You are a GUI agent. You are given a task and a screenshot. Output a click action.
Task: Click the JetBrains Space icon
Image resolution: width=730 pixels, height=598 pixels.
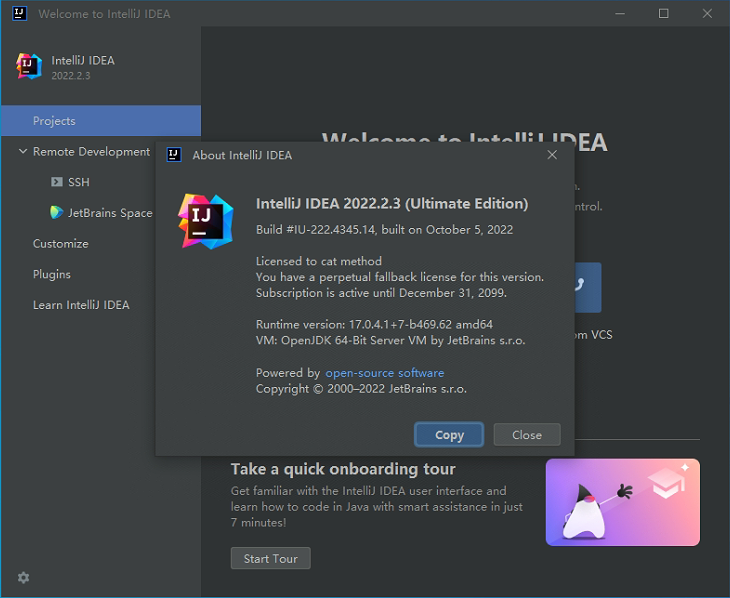point(56,212)
